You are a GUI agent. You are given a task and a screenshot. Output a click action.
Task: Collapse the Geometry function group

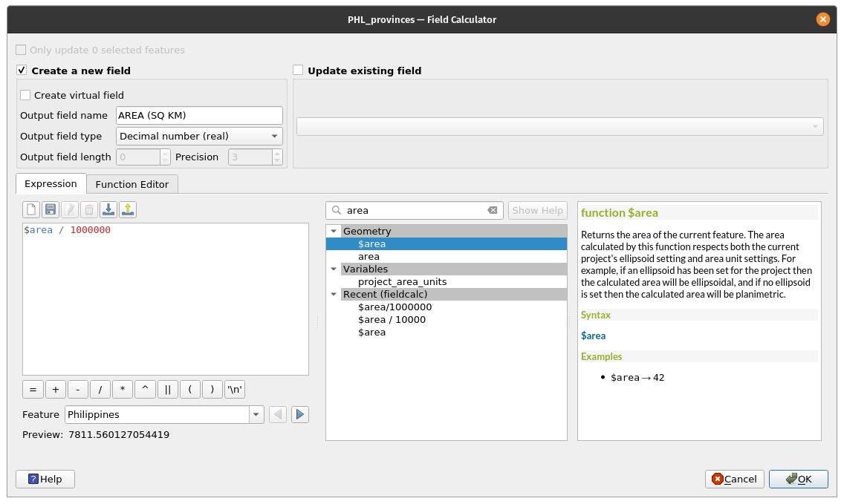click(334, 231)
